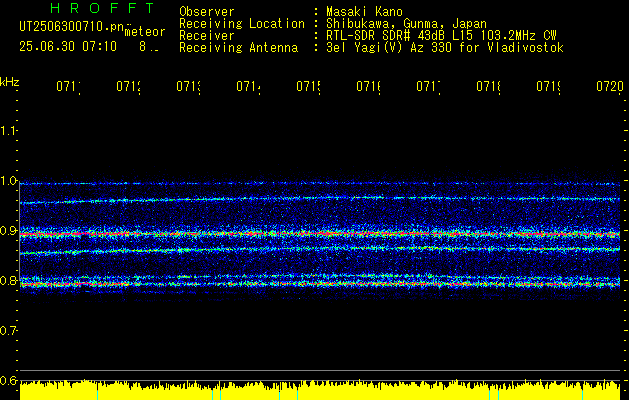This screenshot has width=629, height=400.
Task: Click the 'Receiving Antenna' field label
Action: (x=238, y=48)
